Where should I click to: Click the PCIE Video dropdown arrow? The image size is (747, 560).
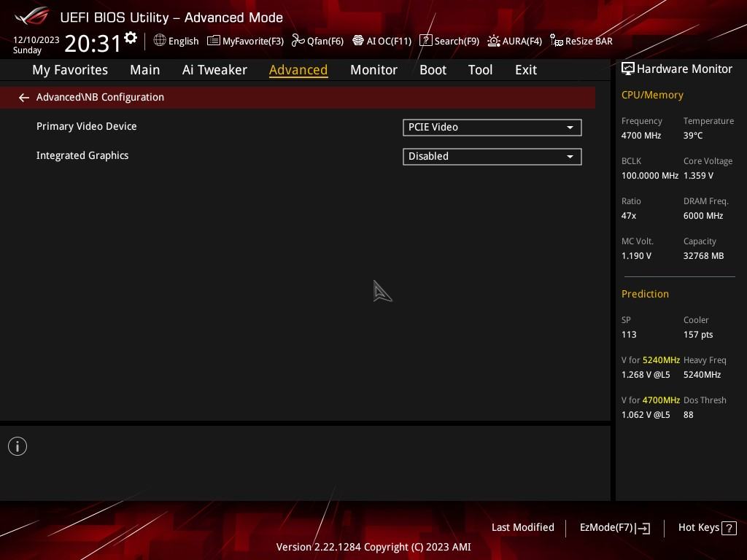[x=570, y=128]
